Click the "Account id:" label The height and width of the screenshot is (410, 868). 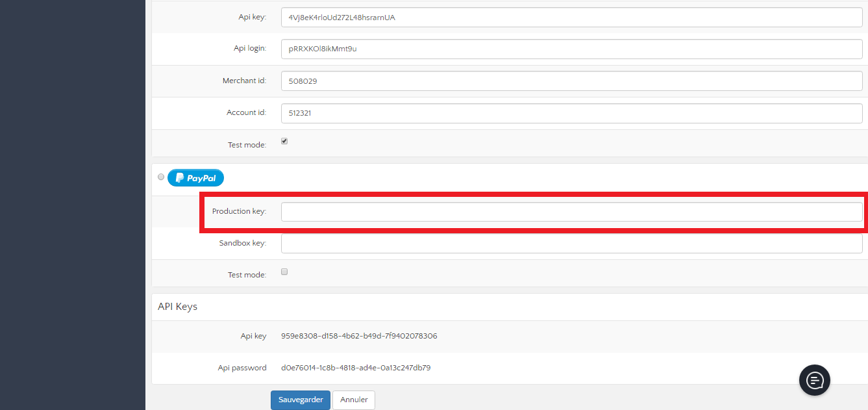tap(246, 113)
